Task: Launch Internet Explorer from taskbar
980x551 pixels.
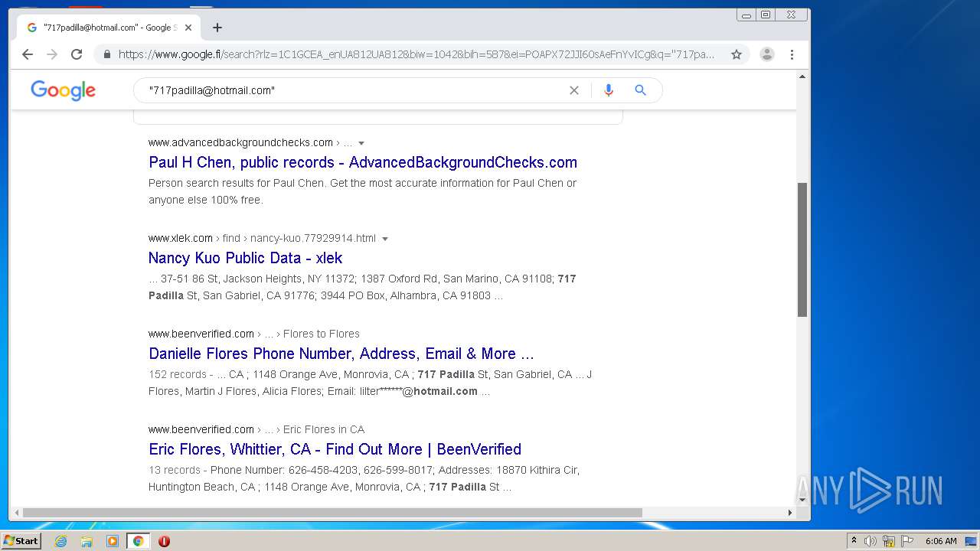Action: [x=61, y=541]
